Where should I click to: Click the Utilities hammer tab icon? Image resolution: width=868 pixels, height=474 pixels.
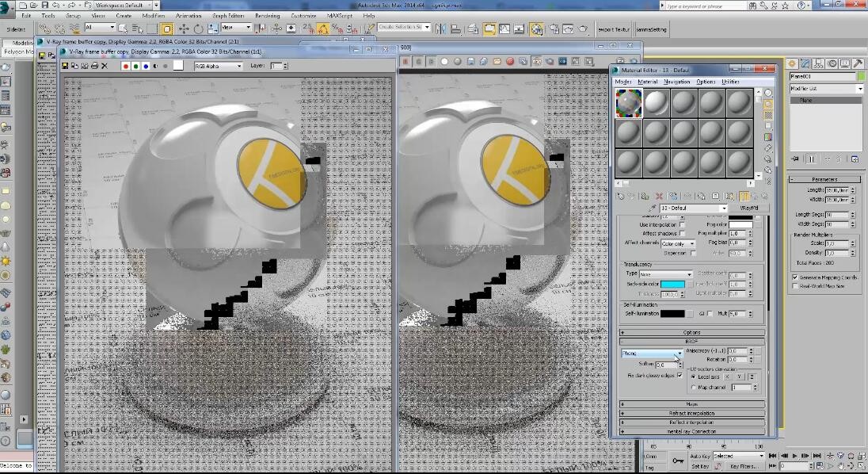click(x=858, y=63)
